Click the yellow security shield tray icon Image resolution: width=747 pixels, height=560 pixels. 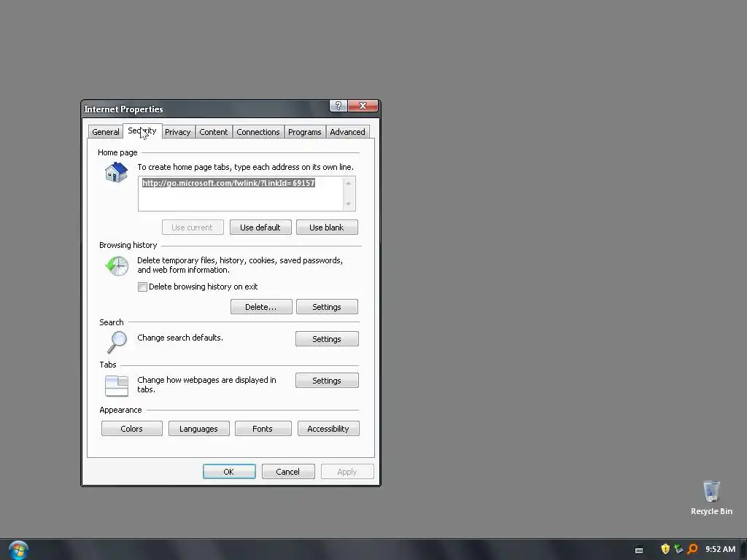click(665, 549)
